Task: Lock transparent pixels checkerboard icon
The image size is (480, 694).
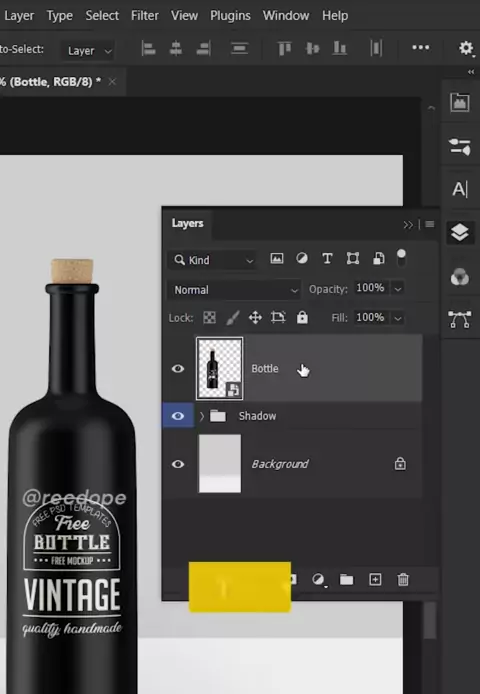Action: point(209,317)
